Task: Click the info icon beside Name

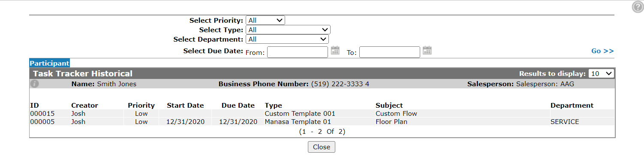Action: 35,84
